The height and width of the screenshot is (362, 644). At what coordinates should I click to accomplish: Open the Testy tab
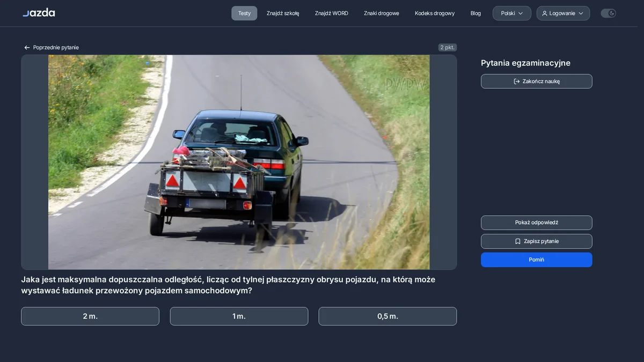tap(244, 13)
